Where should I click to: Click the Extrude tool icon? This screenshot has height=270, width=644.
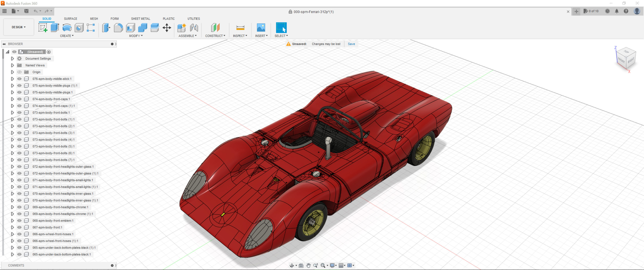55,28
